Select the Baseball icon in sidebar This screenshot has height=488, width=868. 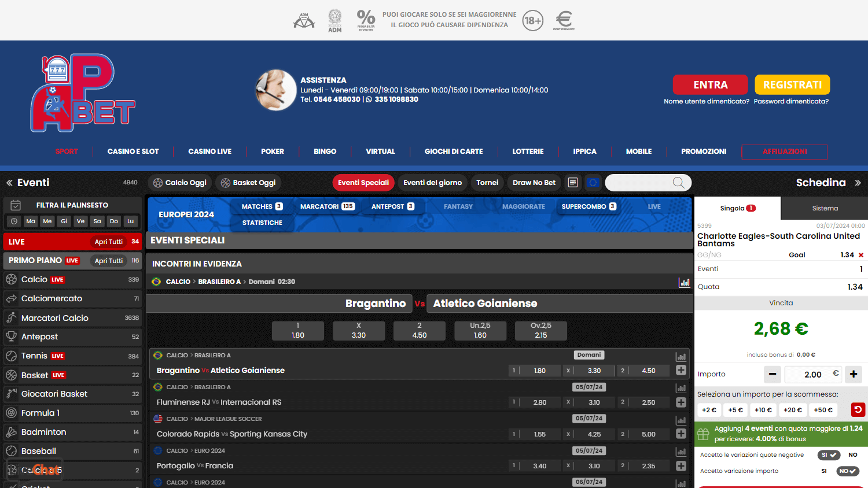(11, 451)
